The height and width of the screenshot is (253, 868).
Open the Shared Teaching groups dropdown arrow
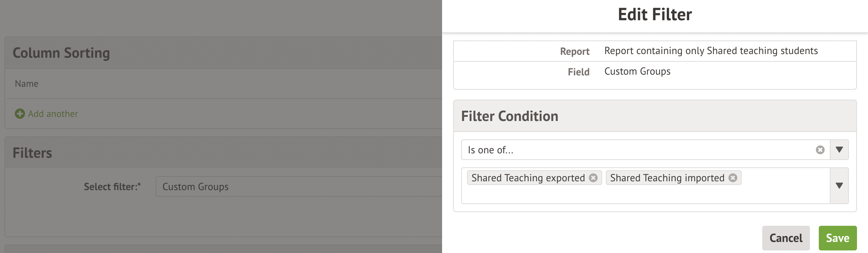(839, 186)
